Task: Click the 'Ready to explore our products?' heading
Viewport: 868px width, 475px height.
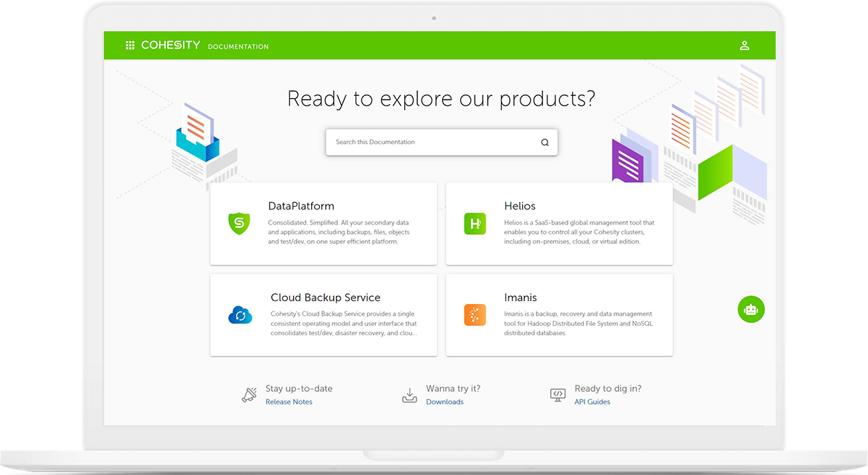Action: coord(441,99)
